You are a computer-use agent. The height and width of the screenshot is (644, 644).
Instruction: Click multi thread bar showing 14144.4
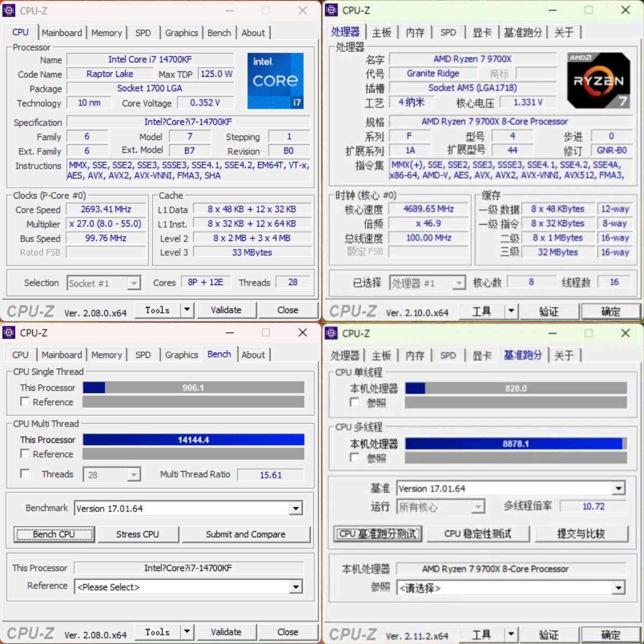[x=193, y=440]
